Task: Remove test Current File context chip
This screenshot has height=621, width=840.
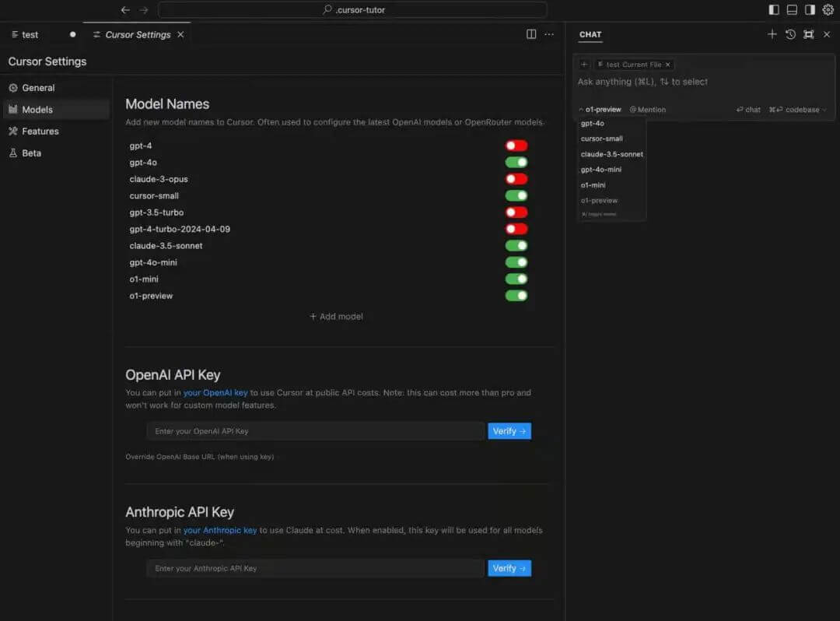Action: click(x=667, y=65)
